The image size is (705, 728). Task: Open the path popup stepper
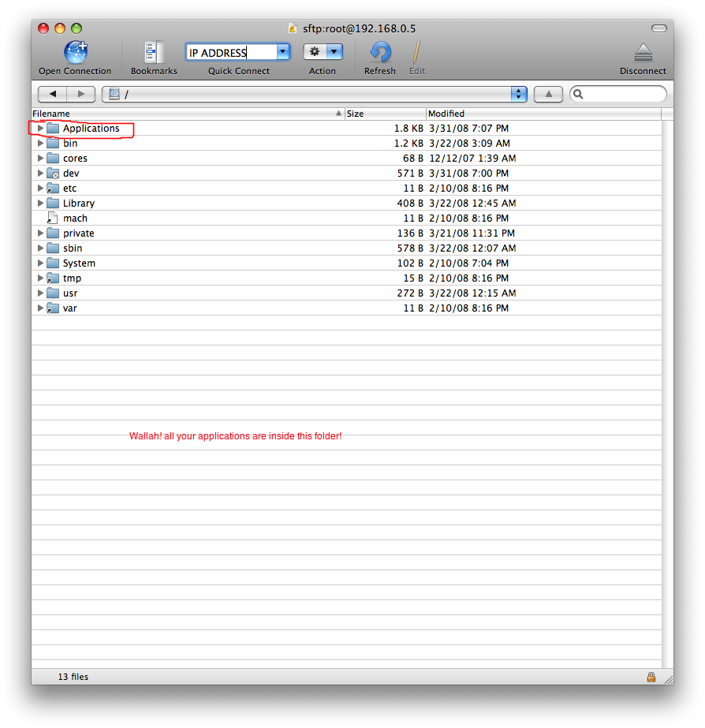coord(518,94)
